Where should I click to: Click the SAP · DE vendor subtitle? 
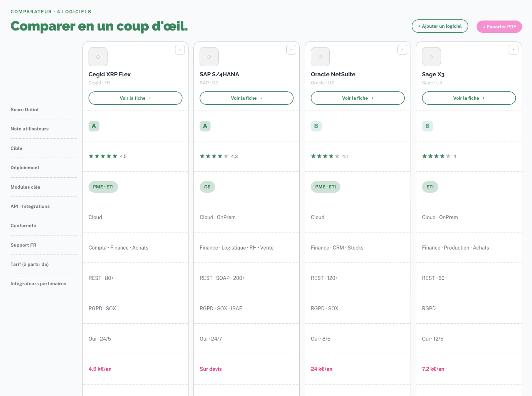tap(209, 83)
